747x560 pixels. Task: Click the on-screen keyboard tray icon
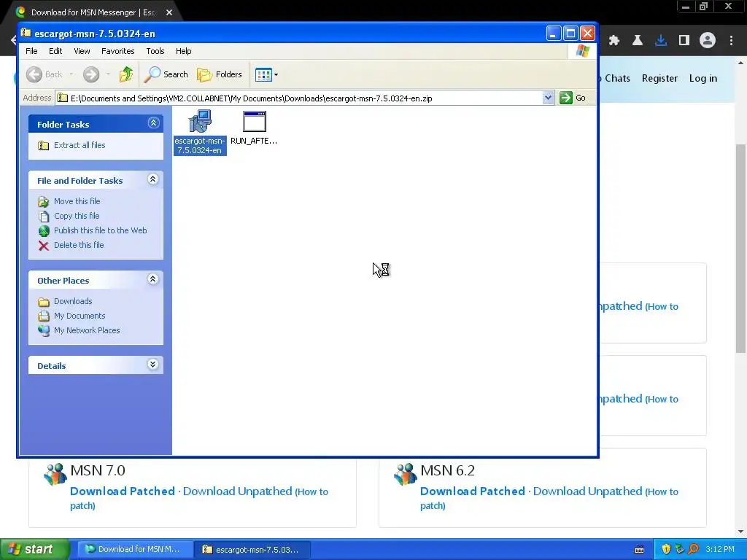(639, 550)
